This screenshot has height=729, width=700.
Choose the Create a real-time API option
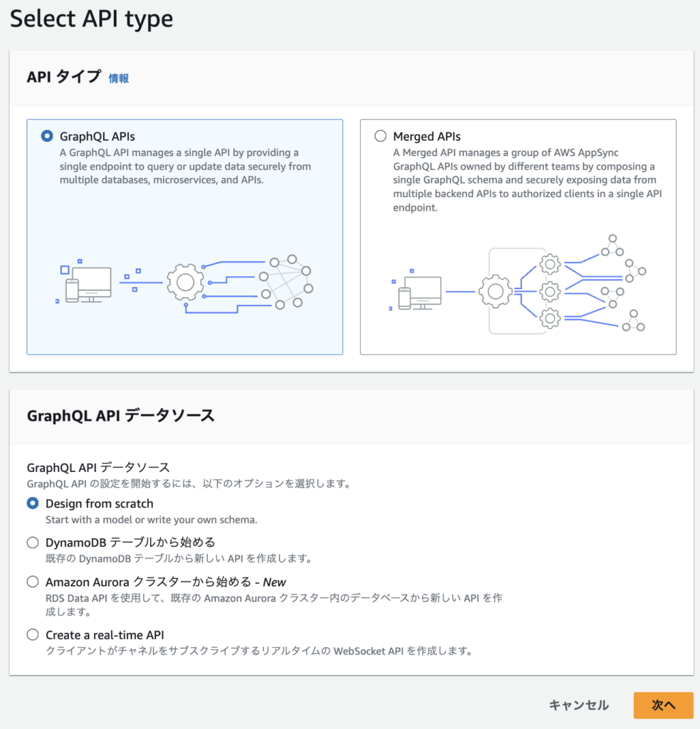pyautogui.click(x=32, y=634)
